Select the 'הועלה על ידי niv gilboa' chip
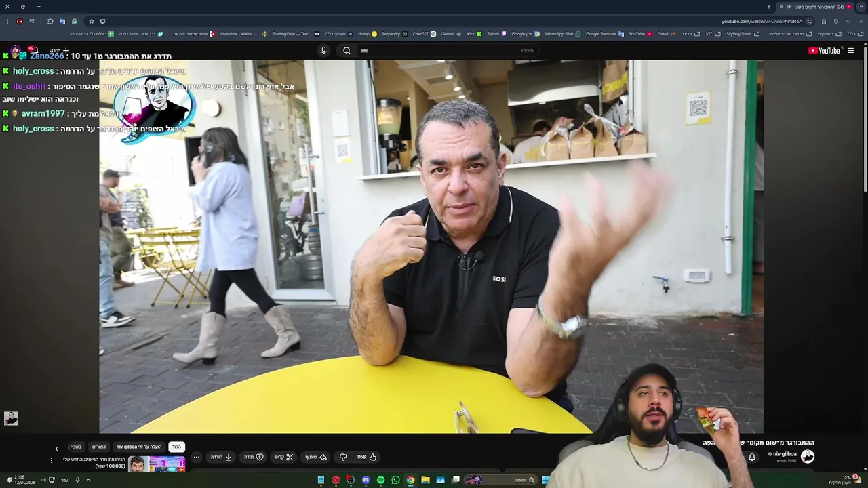The image size is (868, 488). click(x=139, y=447)
